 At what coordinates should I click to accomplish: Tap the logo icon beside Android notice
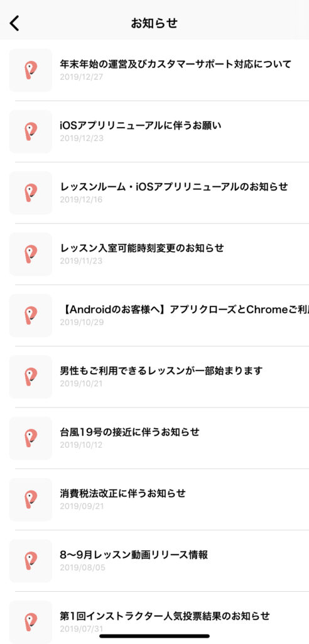coord(31,316)
